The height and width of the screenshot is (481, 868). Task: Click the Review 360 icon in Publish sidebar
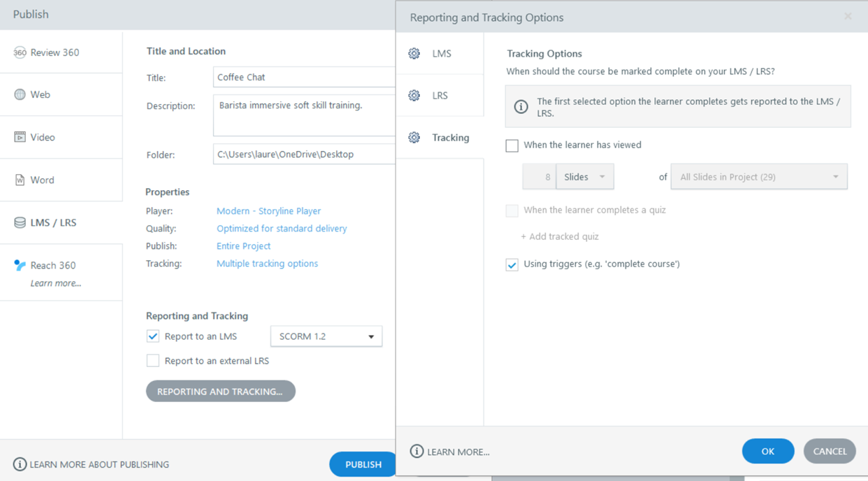tap(20, 52)
